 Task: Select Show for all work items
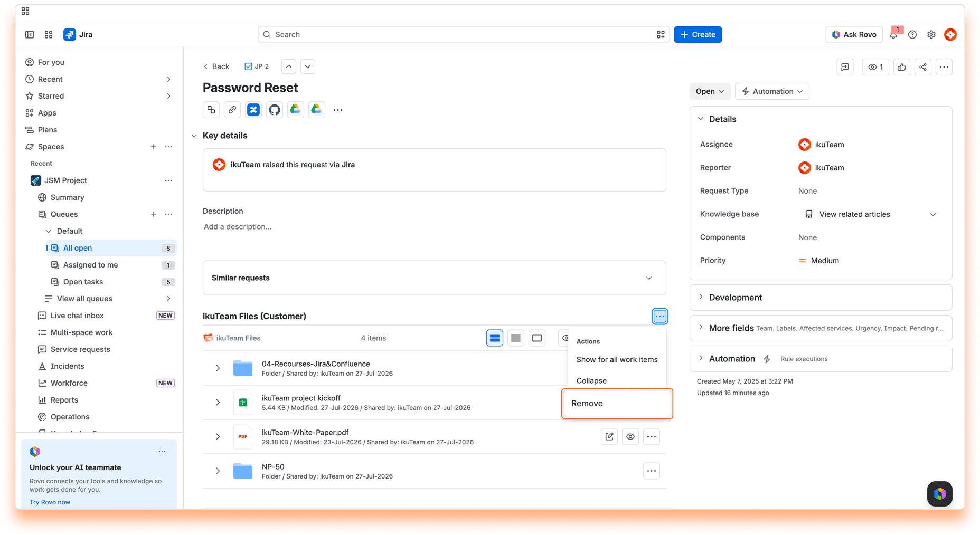click(x=617, y=360)
